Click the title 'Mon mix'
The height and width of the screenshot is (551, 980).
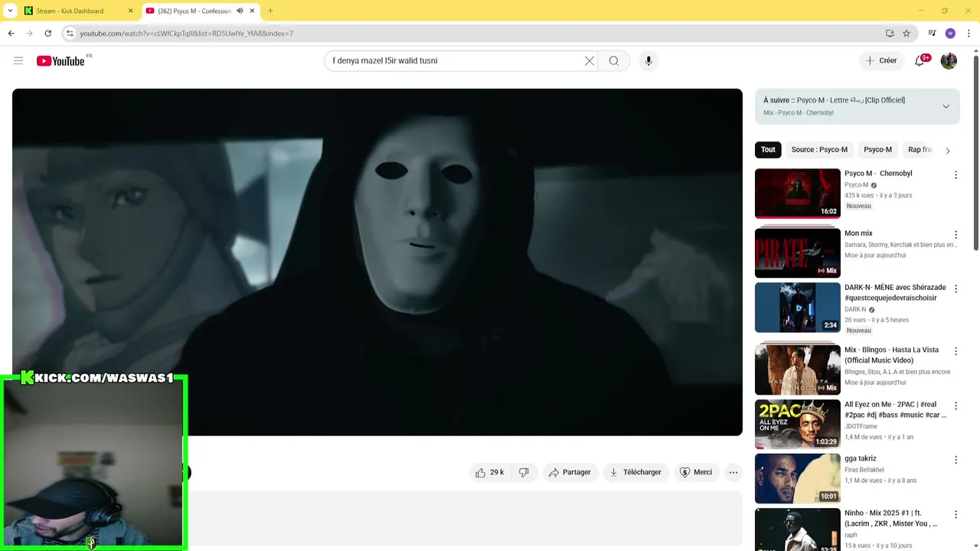point(858,233)
